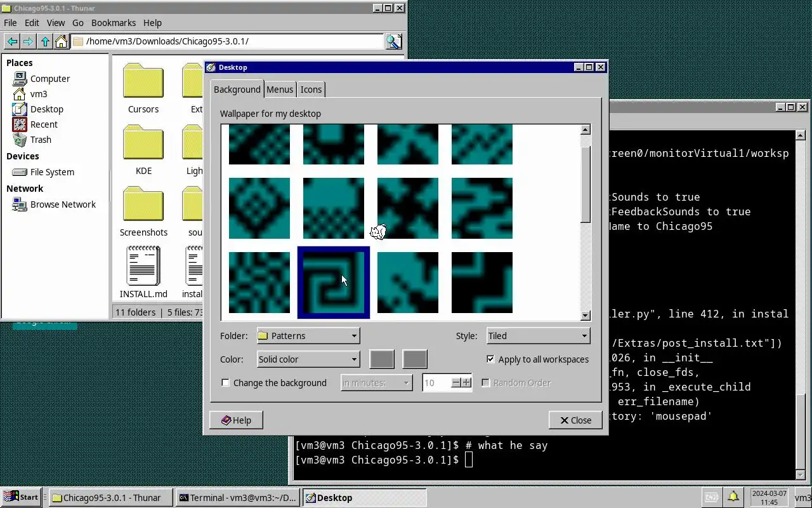Click the first gray color swatch
This screenshot has height=508, width=812.
tap(382, 359)
